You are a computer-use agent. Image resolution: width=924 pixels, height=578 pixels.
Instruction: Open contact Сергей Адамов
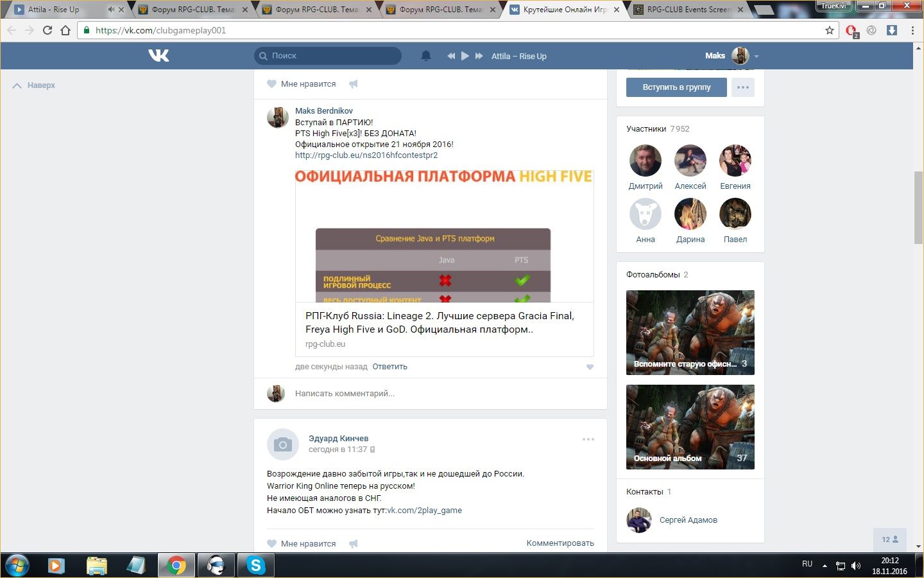689,520
